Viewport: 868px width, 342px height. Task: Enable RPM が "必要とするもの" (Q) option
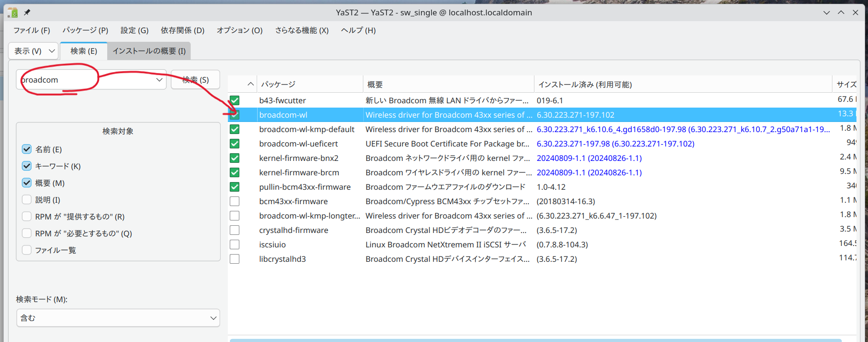pyautogui.click(x=27, y=233)
